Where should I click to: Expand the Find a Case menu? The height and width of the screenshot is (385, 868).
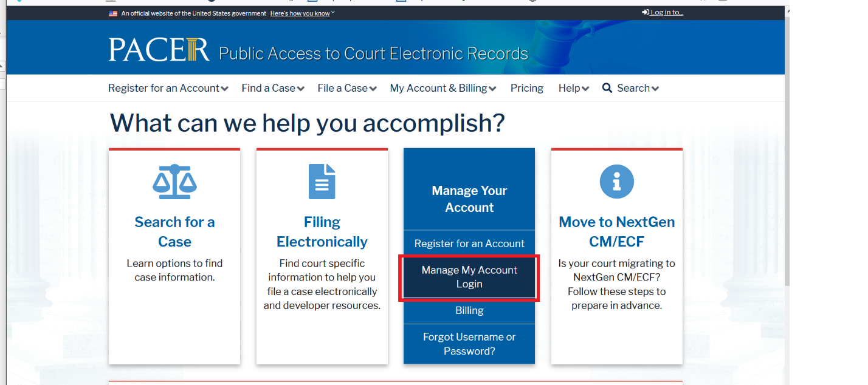point(273,88)
